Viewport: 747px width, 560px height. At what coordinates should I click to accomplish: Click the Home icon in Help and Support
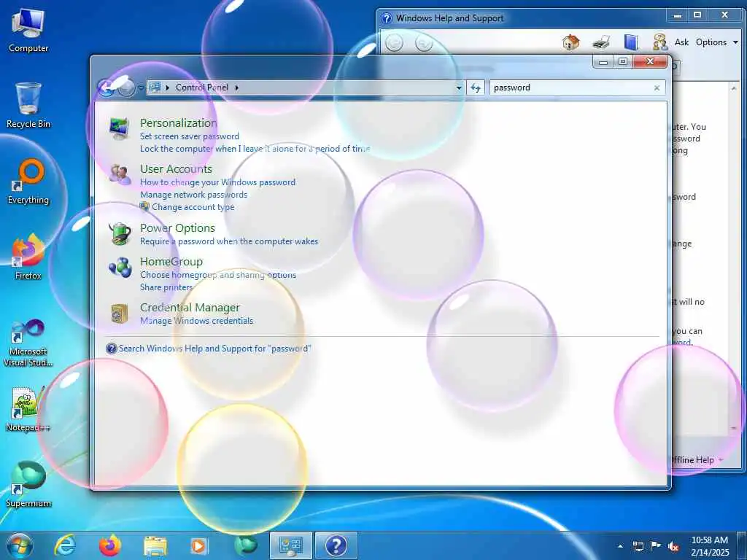(570, 42)
